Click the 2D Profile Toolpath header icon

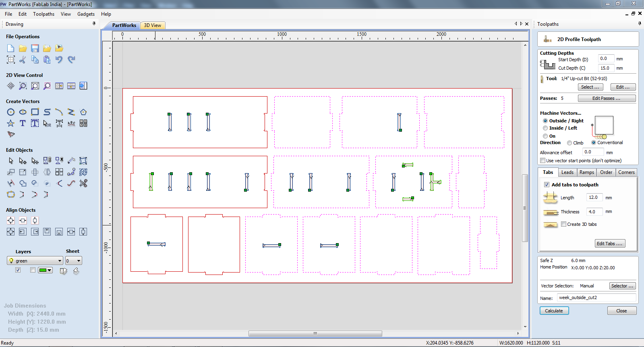tap(548, 39)
